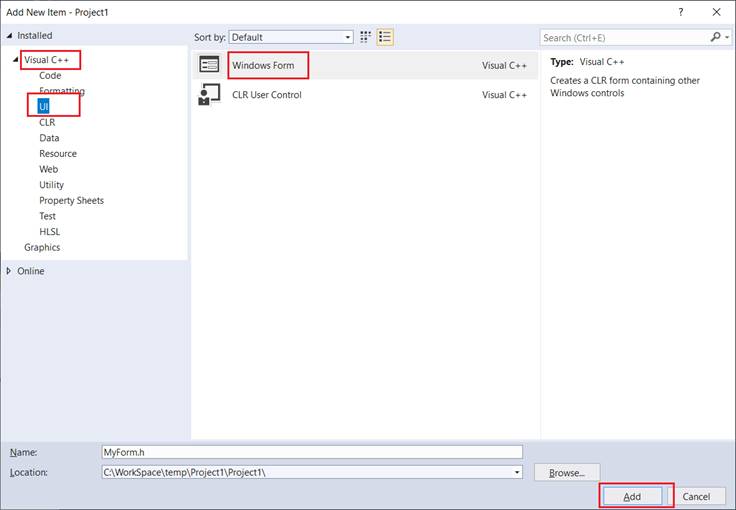The image size is (736, 510).
Task: Click into the Search (Ctrl+E) box
Action: click(x=624, y=37)
